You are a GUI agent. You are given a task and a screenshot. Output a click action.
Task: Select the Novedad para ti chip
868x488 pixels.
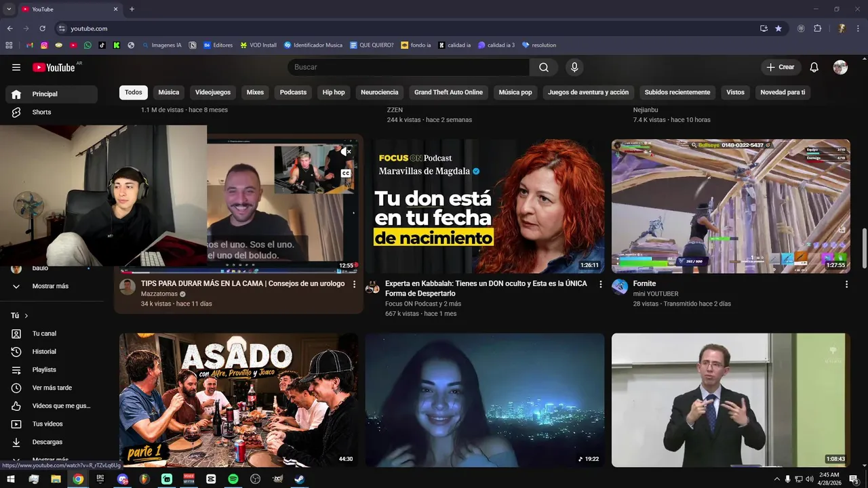pos(783,92)
